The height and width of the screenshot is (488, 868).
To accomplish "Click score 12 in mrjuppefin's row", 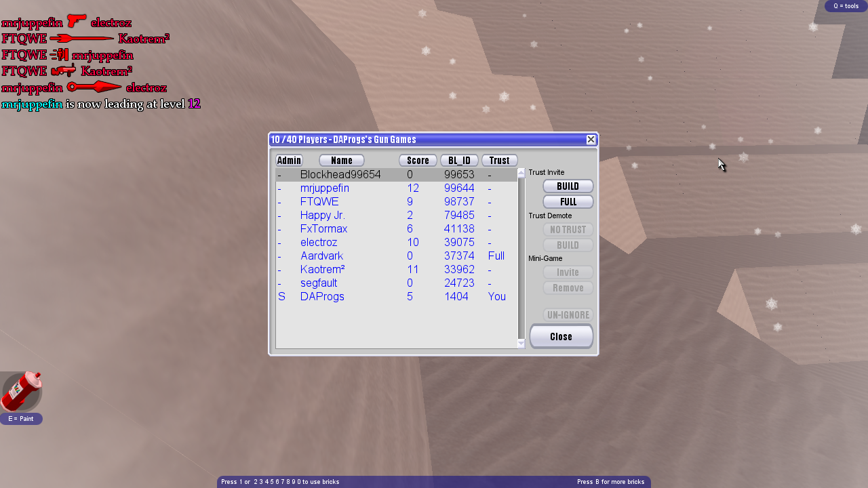I will 413,188.
